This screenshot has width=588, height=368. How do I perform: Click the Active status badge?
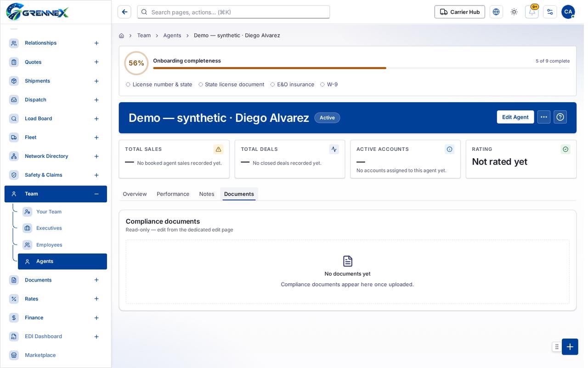tap(327, 118)
